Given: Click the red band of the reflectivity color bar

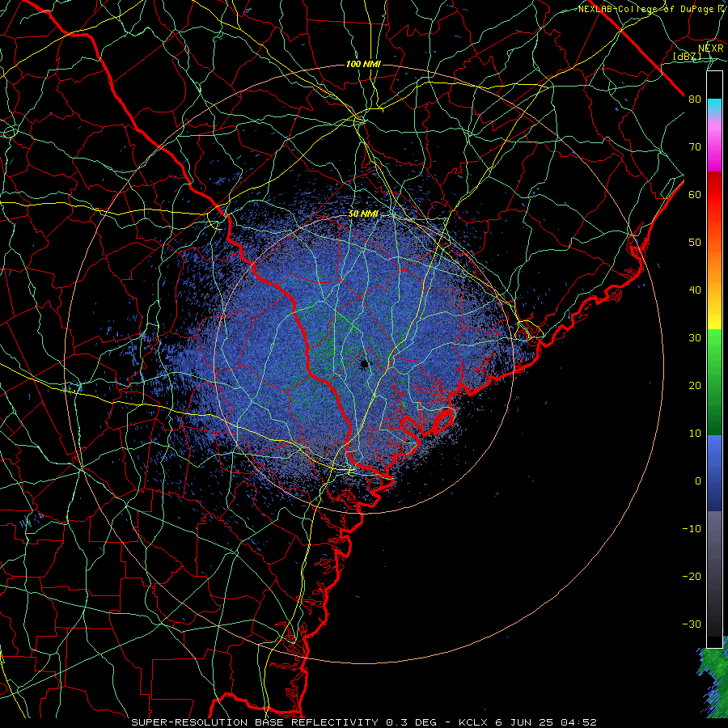Looking at the screenshot, I should [714, 195].
